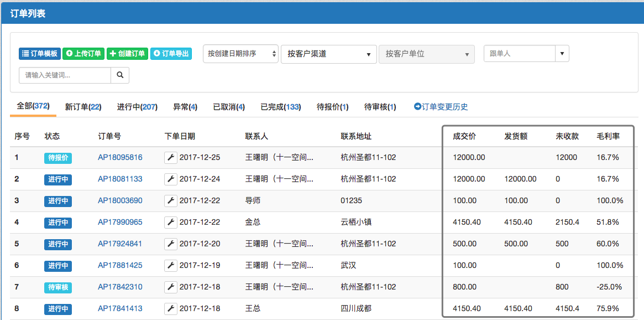Click address 云栖小镇
The height and width of the screenshot is (320, 644).
[x=357, y=222]
